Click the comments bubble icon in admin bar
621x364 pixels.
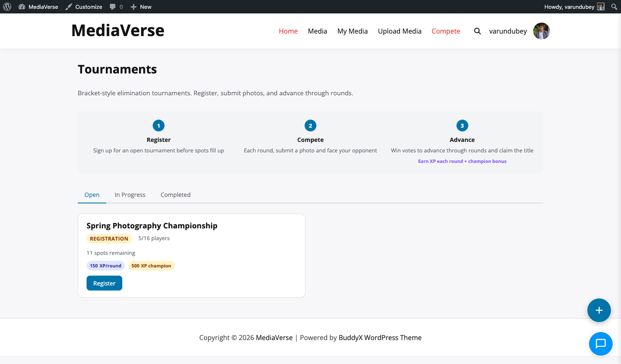point(116,7)
